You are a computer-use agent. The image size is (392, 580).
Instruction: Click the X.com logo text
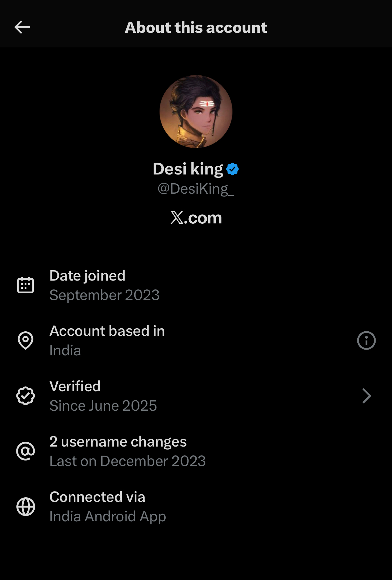(196, 218)
